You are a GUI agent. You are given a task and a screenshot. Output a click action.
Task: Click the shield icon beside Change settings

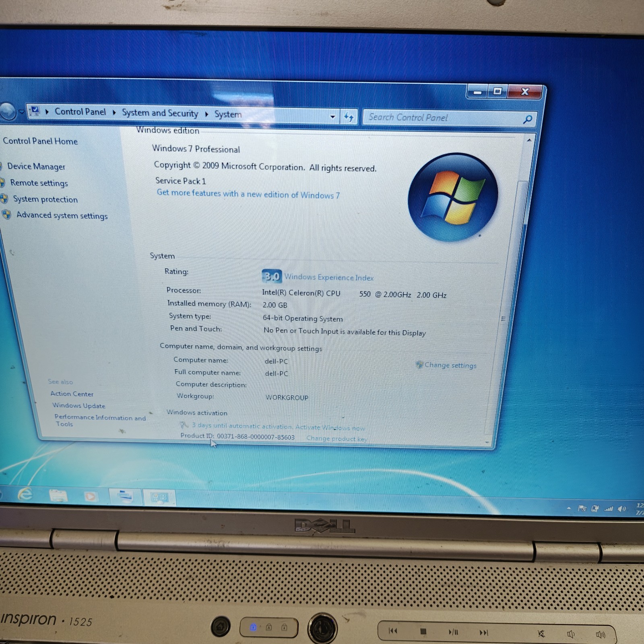(419, 364)
